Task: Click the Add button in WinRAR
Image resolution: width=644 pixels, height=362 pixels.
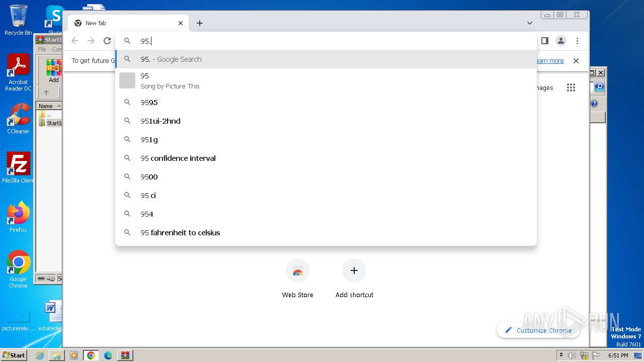Action: 53,71
